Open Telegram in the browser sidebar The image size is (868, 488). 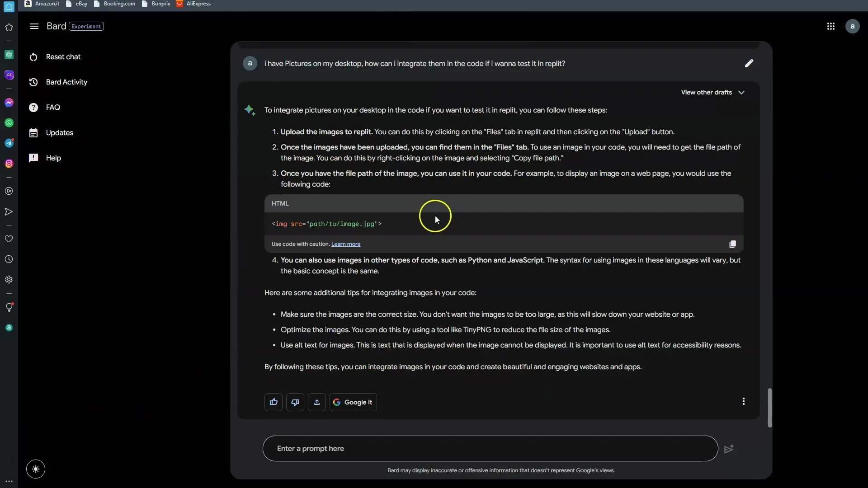9,143
